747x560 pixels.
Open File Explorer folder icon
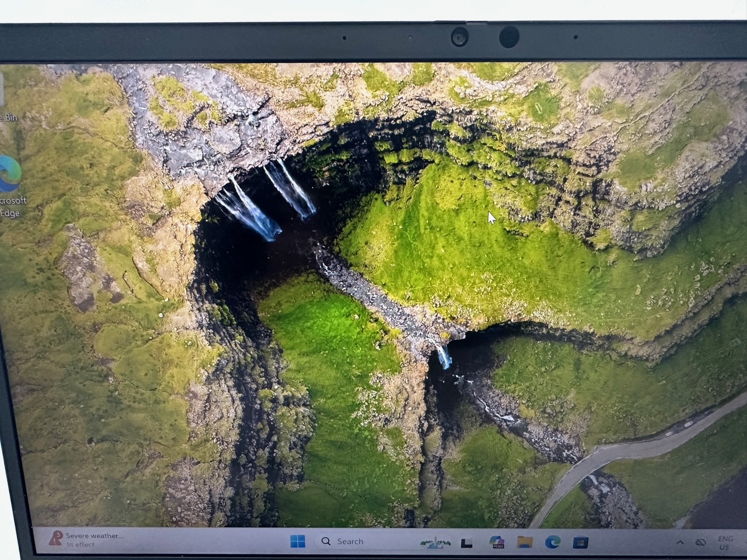coord(525,542)
